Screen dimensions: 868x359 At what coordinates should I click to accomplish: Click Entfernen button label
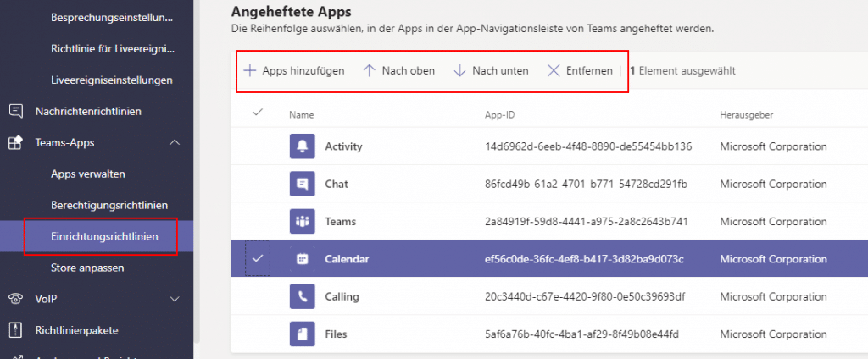[590, 71]
